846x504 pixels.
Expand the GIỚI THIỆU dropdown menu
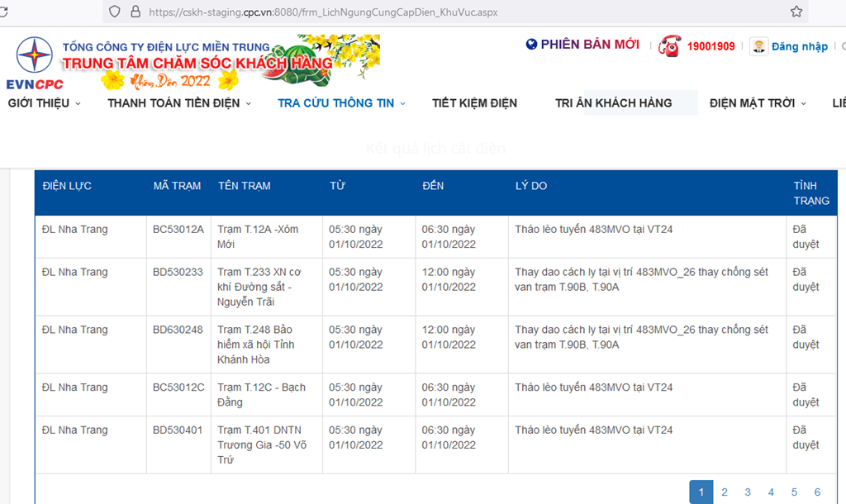pos(45,103)
